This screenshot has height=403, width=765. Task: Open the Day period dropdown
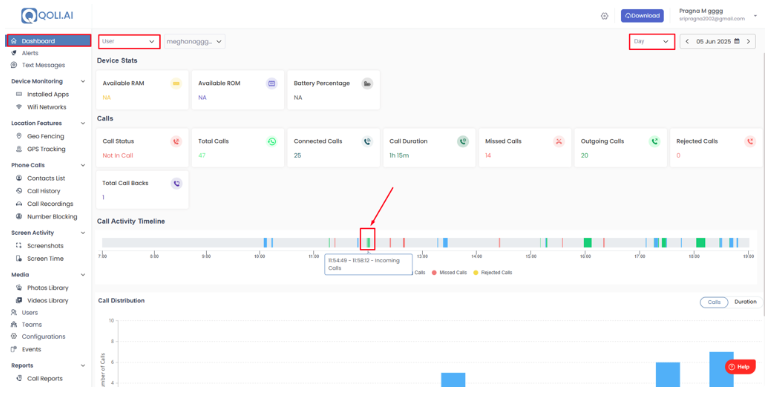[651, 41]
